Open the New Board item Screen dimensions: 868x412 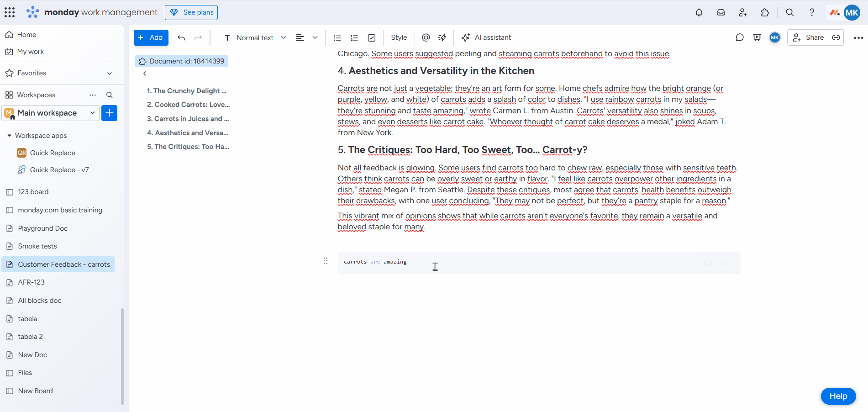(x=35, y=391)
